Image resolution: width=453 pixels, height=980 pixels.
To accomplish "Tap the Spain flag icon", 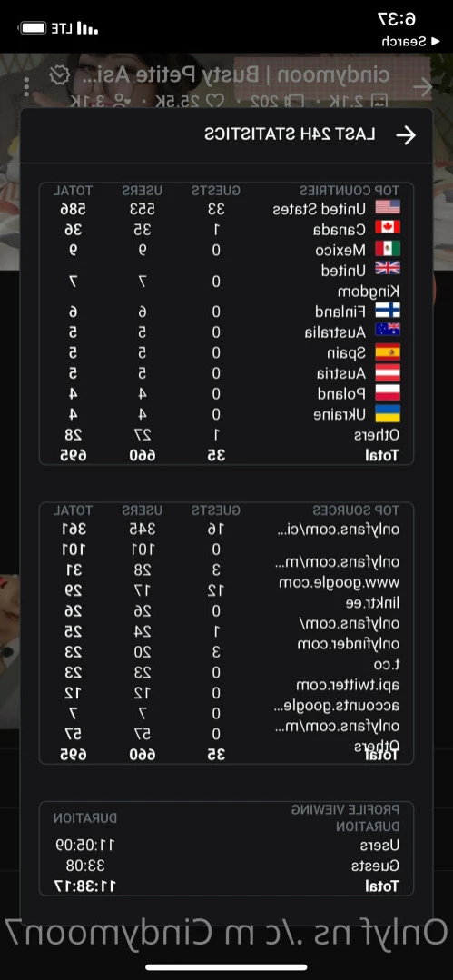I will [x=388, y=351].
